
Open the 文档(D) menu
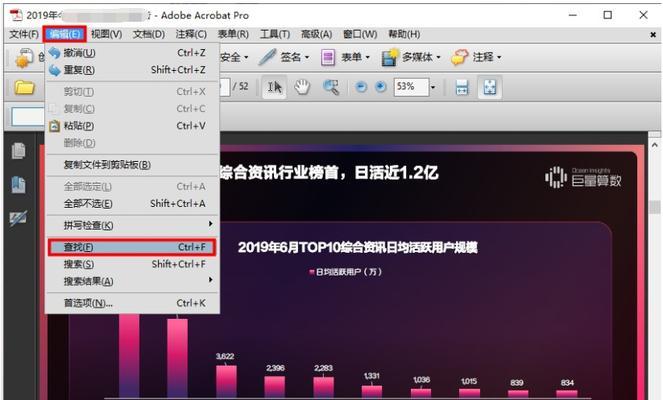point(149,34)
